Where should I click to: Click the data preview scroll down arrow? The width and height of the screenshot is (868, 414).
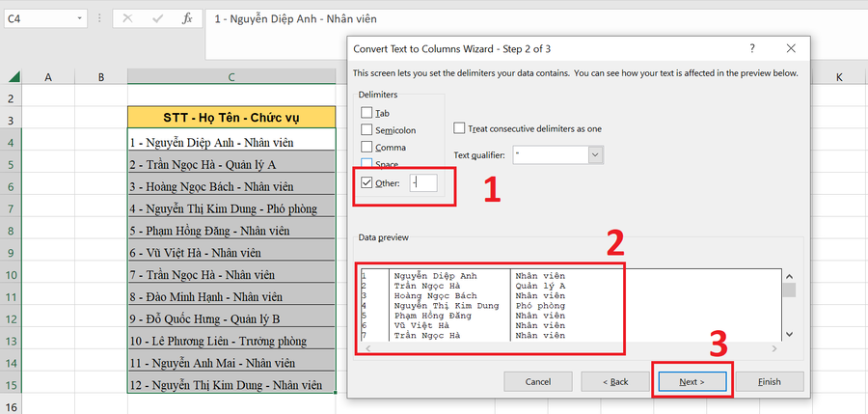(790, 334)
